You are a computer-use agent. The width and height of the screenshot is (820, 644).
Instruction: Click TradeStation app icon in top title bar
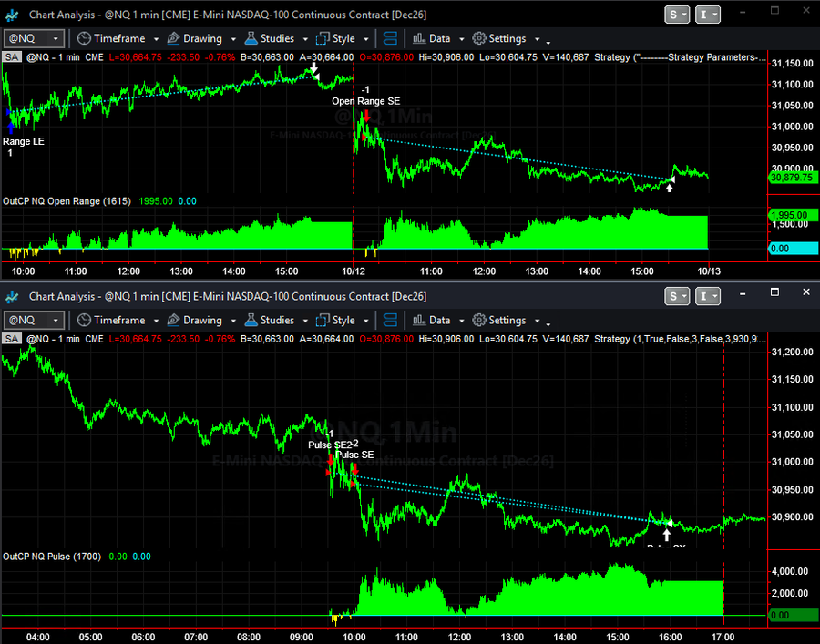coord(12,15)
